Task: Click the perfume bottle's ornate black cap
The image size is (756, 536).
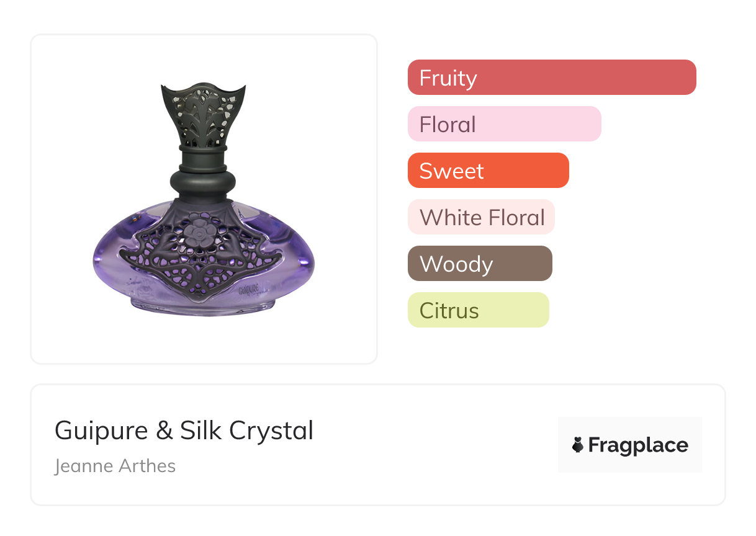Action: [203, 116]
